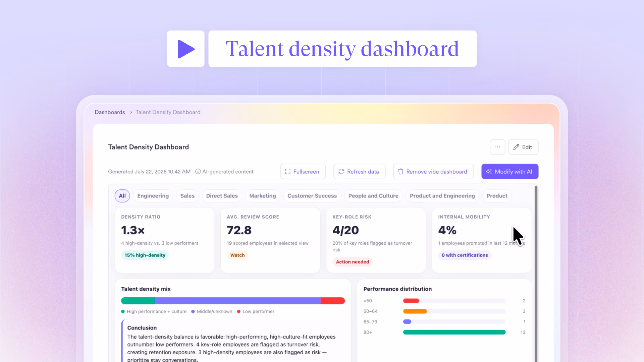Click the purple 65–79 distribution bar
The height and width of the screenshot is (362, 644).
click(x=407, y=322)
